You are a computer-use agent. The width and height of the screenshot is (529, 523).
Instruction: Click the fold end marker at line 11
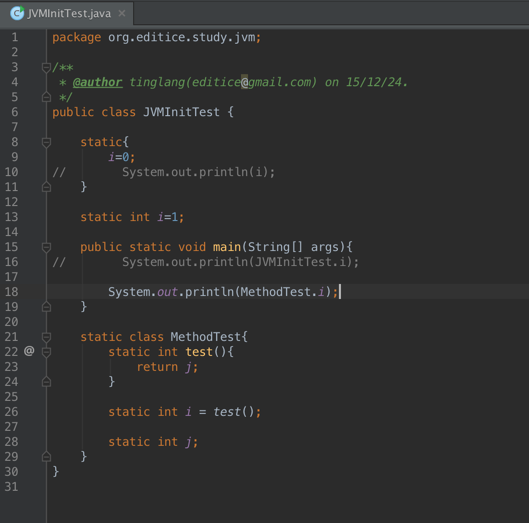[46, 187]
